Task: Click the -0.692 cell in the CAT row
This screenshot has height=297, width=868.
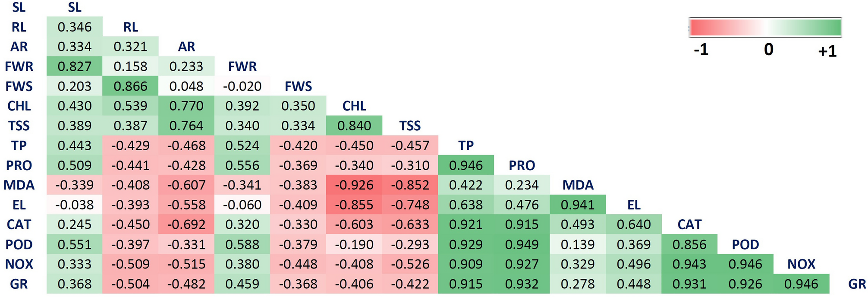Action: click(186, 224)
